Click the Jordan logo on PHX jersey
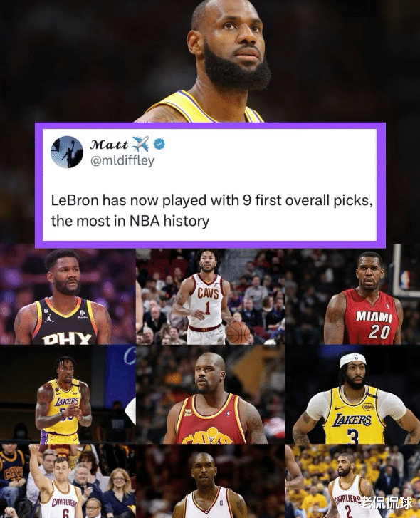The width and height of the screenshot is (420, 518). click(x=50, y=318)
